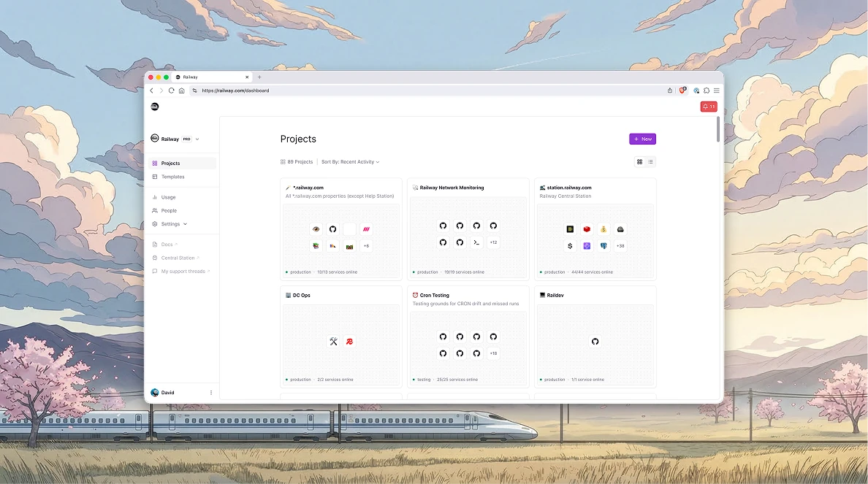Click the browser forward arrow
The height and width of the screenshot is (484, 868).
161,91
